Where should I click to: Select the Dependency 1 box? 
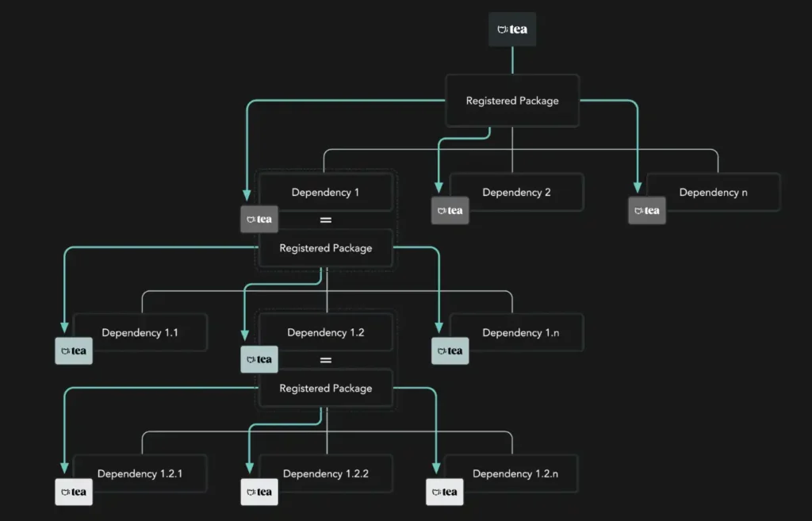[x=326, y=192]
